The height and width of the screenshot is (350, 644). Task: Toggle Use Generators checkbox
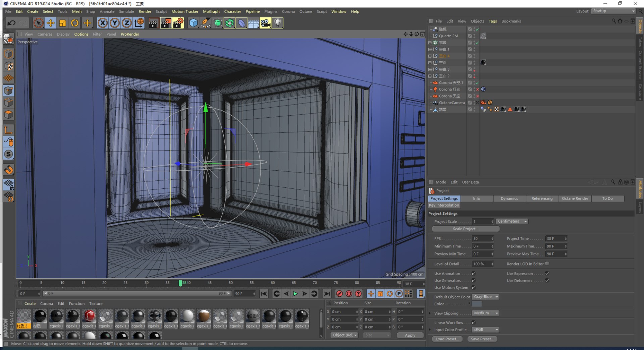(x=474, y=281)
